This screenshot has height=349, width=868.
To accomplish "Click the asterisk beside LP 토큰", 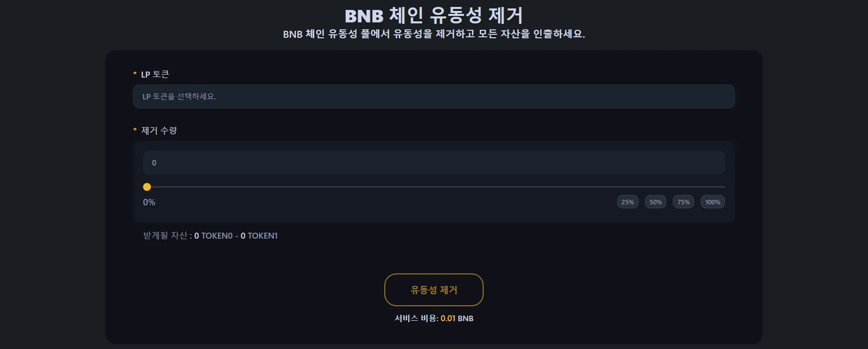I will (x=135, y=75).
